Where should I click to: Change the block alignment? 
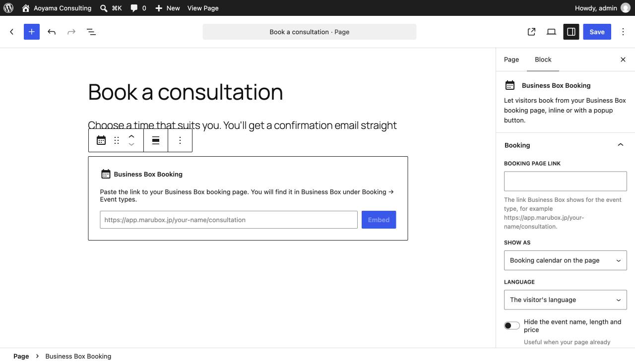(x=156, y=140)
